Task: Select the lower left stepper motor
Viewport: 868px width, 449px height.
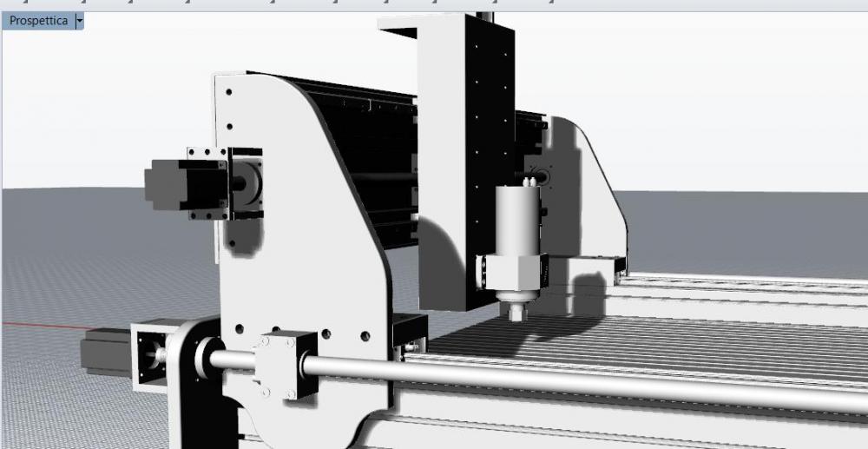Action: coord(104,353)
